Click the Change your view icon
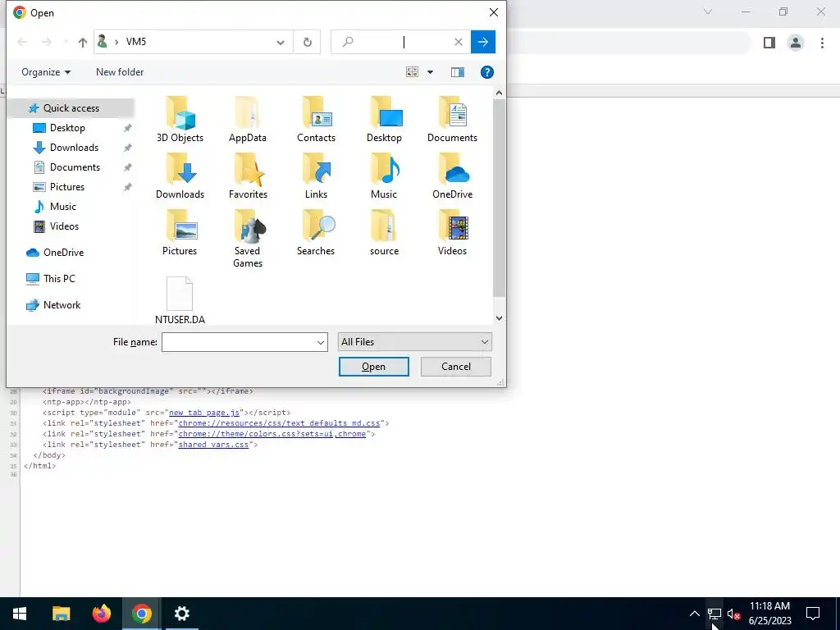840x630 pixels. click(x=412, y=72)
